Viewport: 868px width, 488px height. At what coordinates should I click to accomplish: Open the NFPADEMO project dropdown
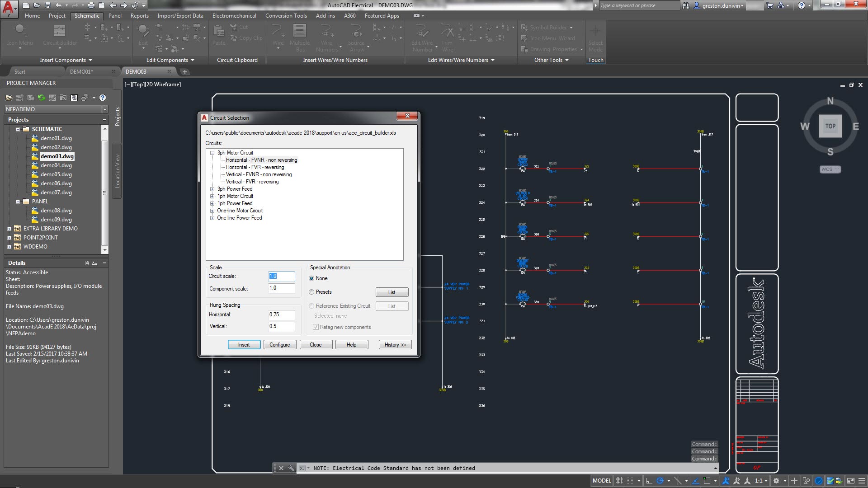(105, 109)
